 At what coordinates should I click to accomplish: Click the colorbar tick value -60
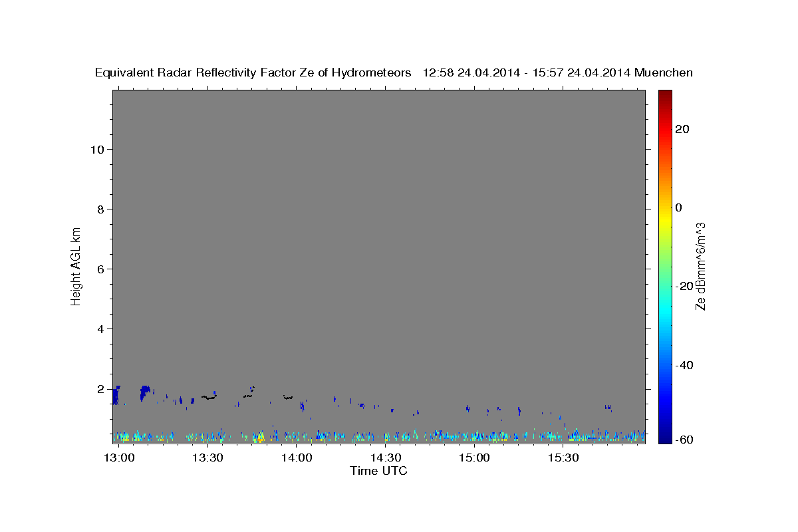[685, 440]
